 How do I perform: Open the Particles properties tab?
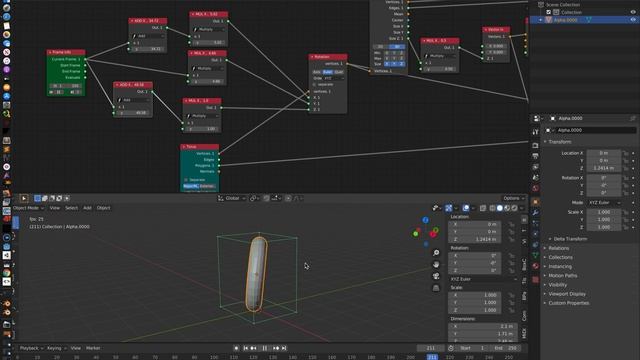pos(535,223)
